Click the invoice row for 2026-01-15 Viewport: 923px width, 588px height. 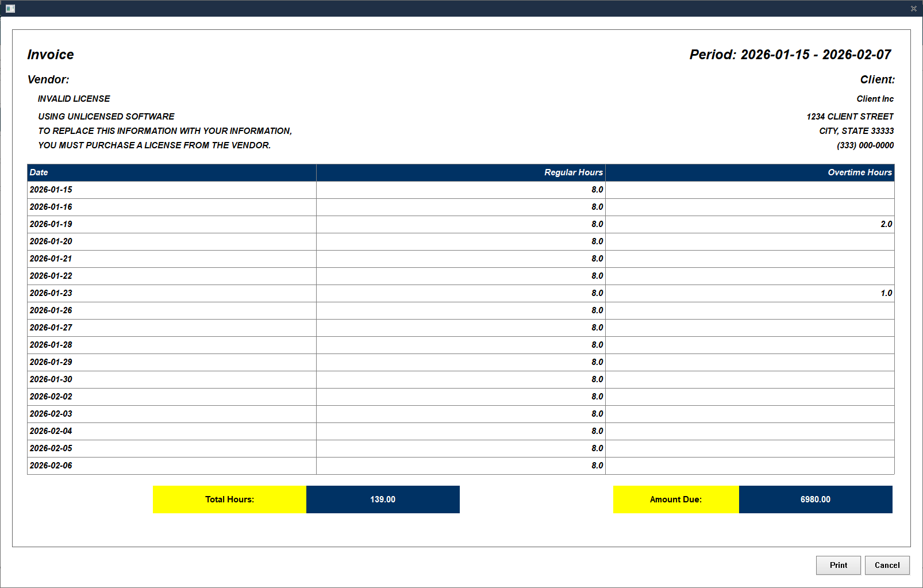pyautogui.click(x=52, y=190)
